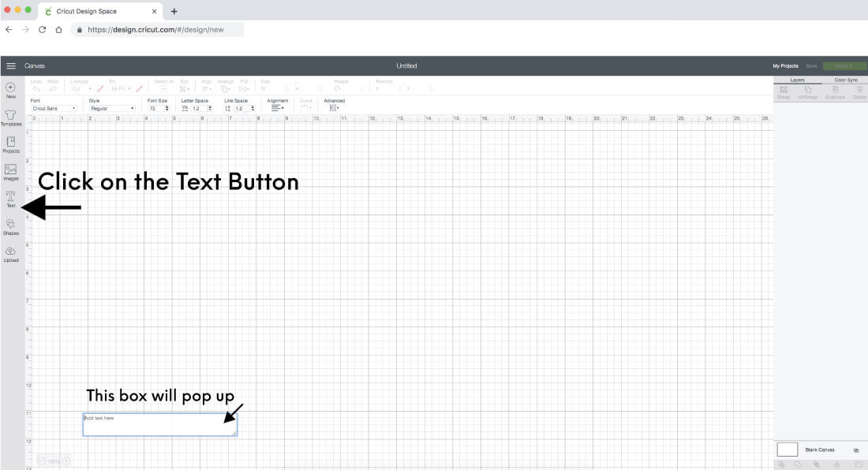Click the Canvas label in header
Viewport: 868px width, 470px height.
tap(34, 65)
